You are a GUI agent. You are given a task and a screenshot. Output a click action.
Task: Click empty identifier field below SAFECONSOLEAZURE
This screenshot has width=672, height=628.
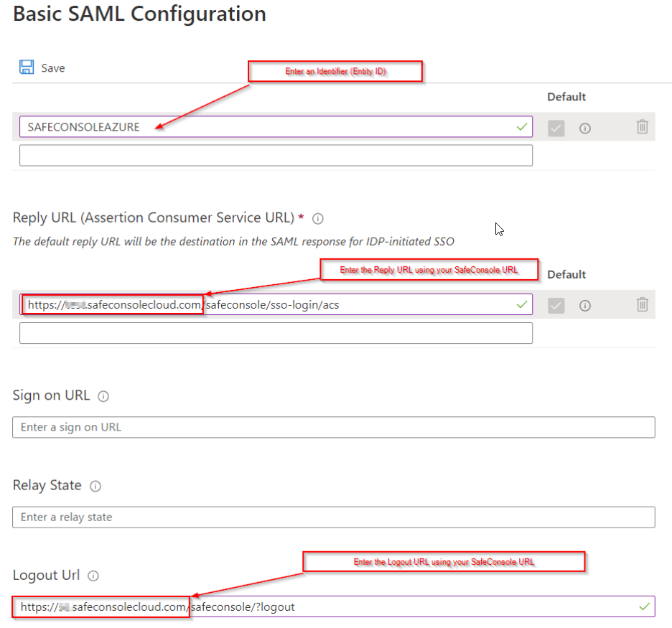(276, 155)
